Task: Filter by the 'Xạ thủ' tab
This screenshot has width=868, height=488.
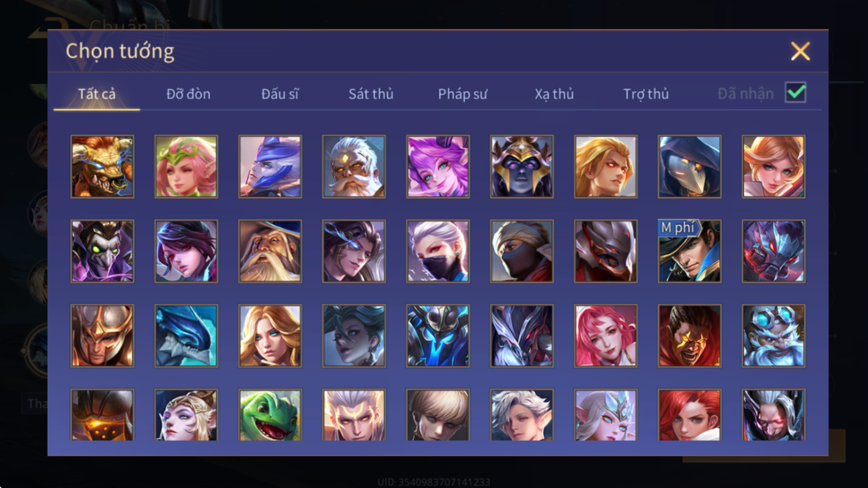Action: 554,94
